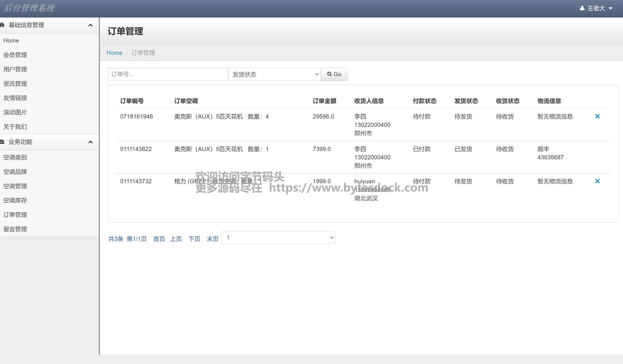Screen dimensions: 623x364
Task: Open the page number dropdown
Action: tap(279, 237)
